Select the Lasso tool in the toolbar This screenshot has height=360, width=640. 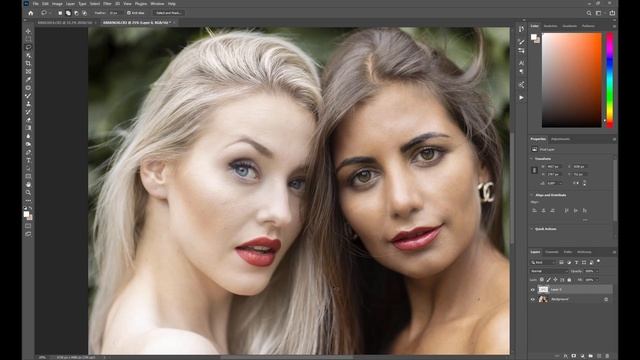click(28, 47)
